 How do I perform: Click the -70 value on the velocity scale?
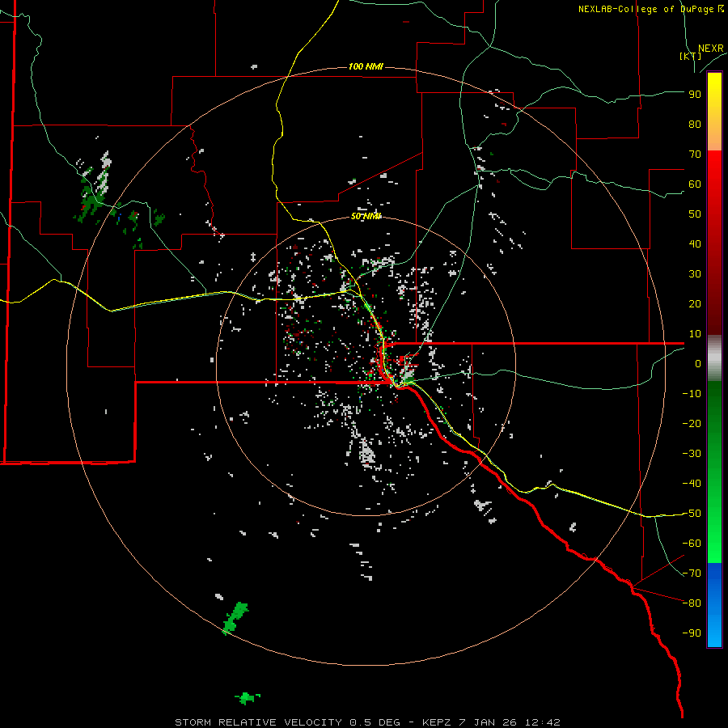pyautogui.click(x=692, y=574)
